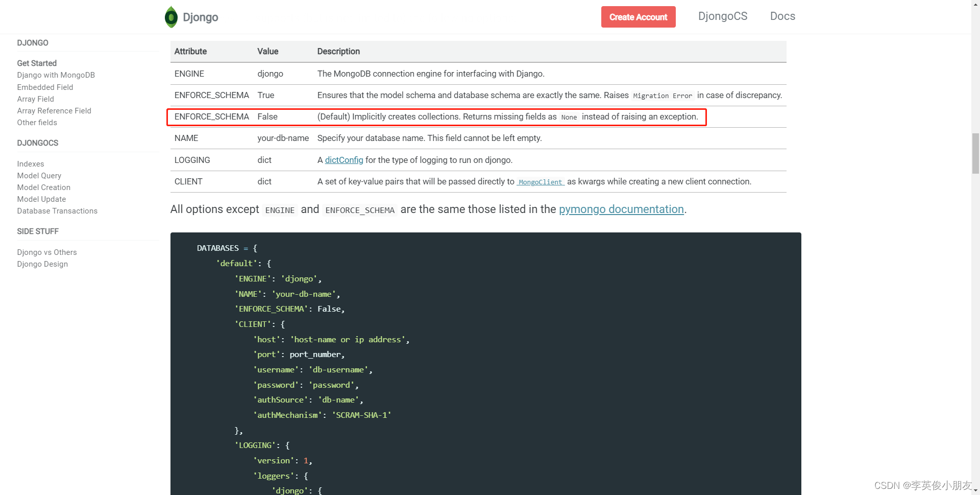The image size is (980, 495).
Task: Click DATABASES line in code block
Action: click(x=227, y=248)
